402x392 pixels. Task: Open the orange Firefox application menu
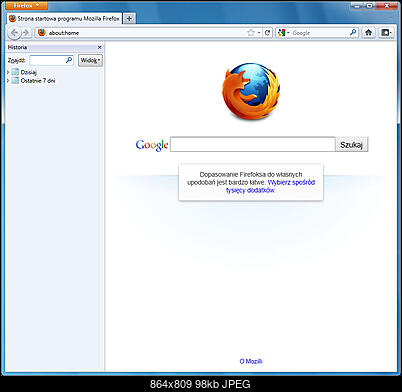pyautogui.click(x=26, y=5)
